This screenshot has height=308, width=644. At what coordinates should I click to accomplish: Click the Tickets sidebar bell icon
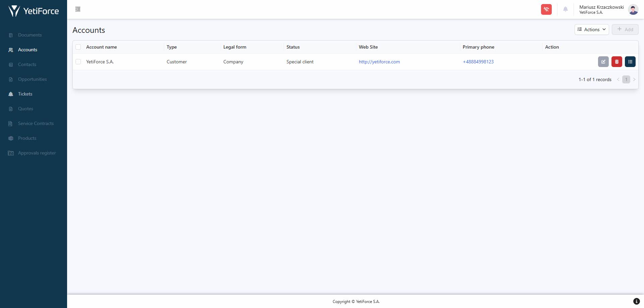pyautogui.click(x=11, y=94)
